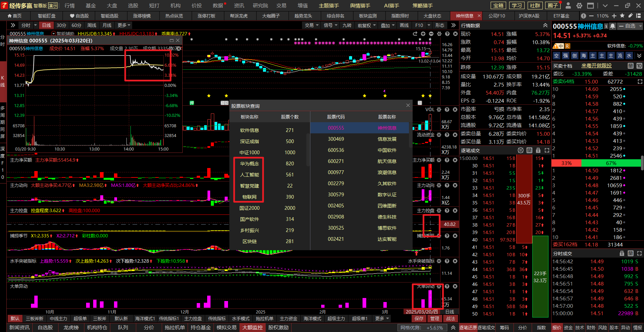Open the 更多 template dropdown at bottom
The height and width of the screenshot is (332, 644).
[x=382, y=319]
